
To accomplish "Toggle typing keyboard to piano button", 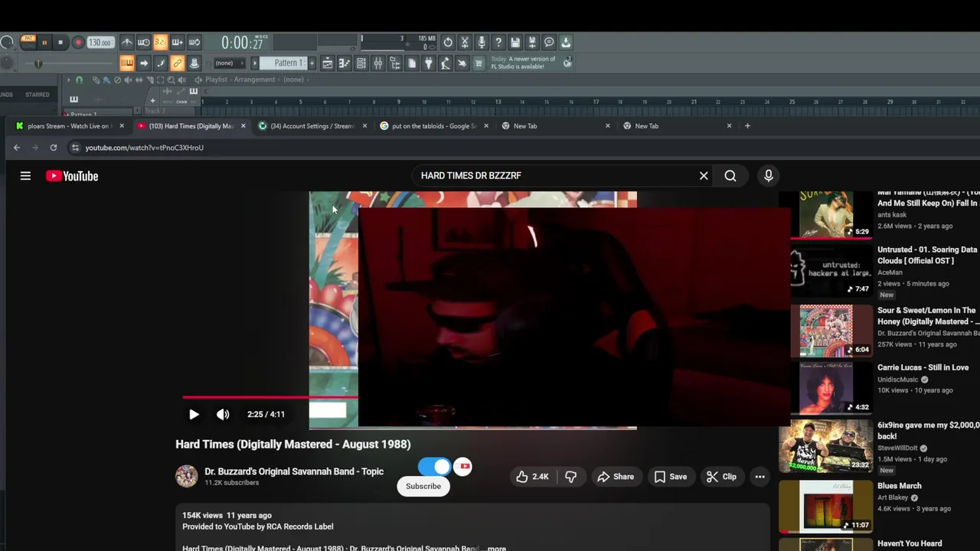I will tap(127, 64).
